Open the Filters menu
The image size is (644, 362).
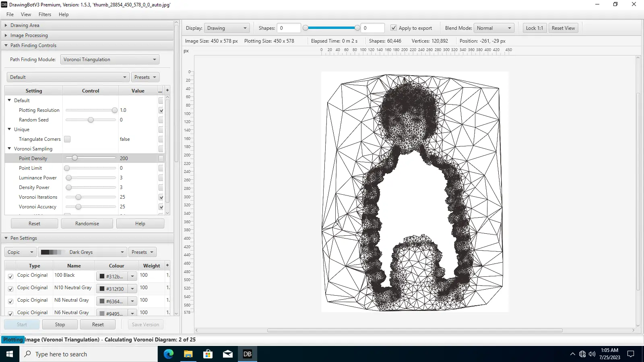45,14
